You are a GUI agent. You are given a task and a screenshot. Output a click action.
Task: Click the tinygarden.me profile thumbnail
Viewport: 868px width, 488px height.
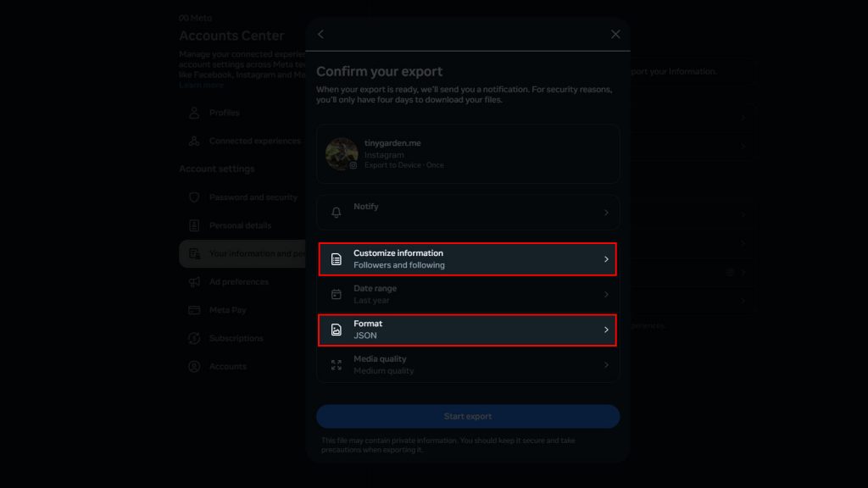(341, 153)
